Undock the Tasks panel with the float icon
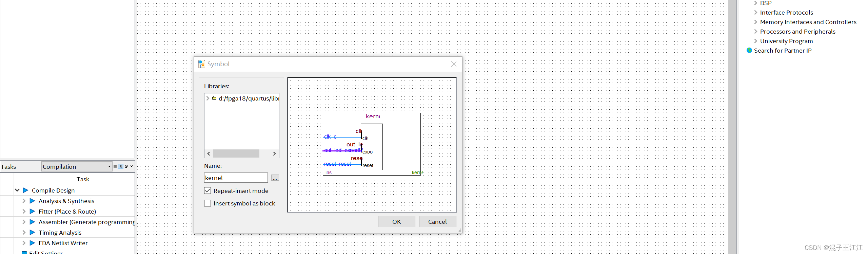The width and height of the screenshot is (868, 254). 126,166
